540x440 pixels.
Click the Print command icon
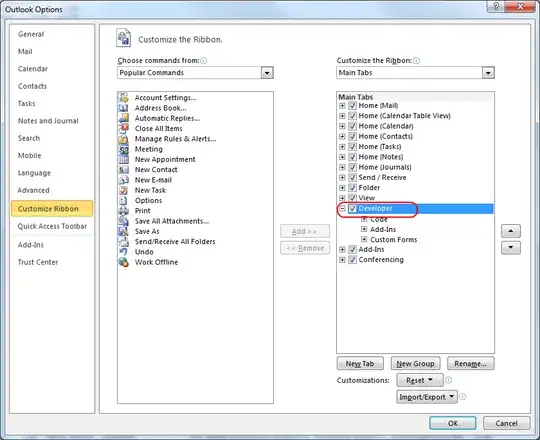124,211
